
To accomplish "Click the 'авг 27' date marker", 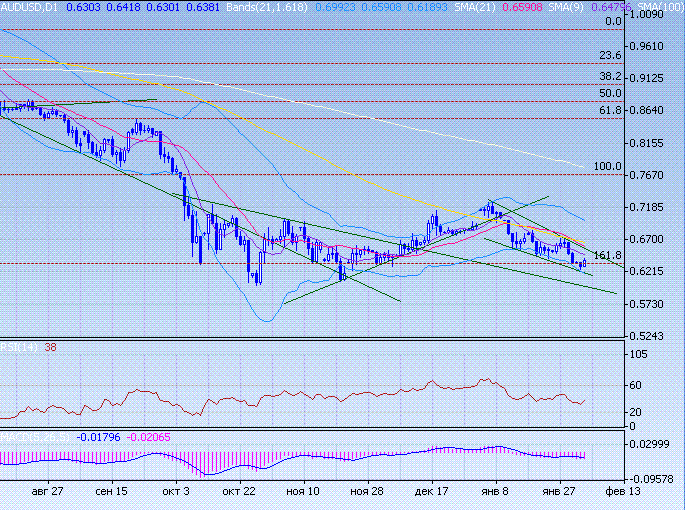I will coord(47,492).
